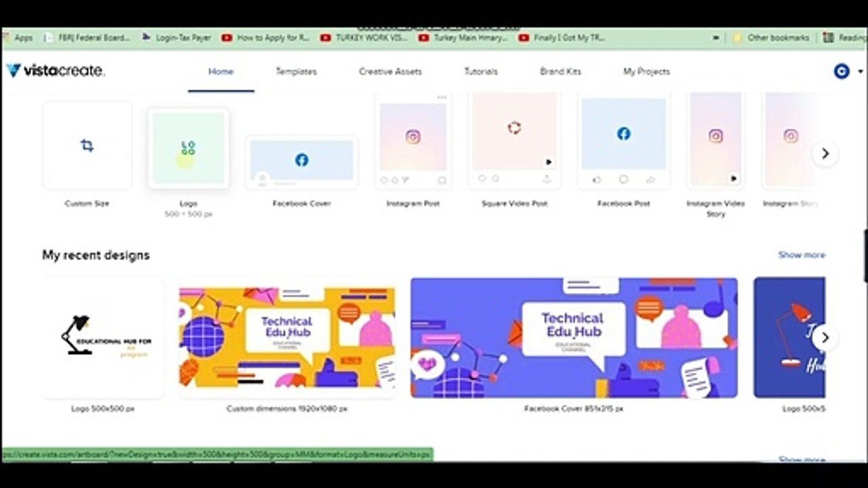The height and width of the screenshot is (488, 868).
Task: Expand the bookmarks overflow chevron
Action: coord(715,38)
